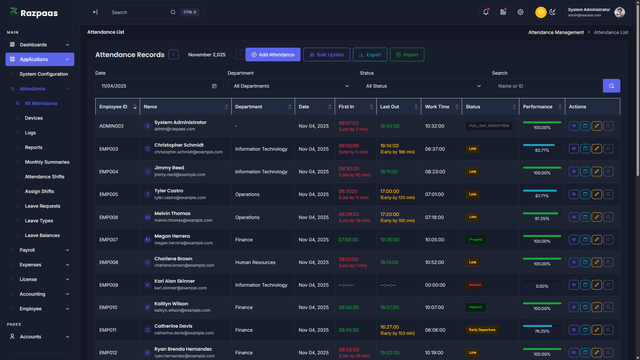Open the header building icon with red badge
This screenshot has height=360, width=640.
[x=503, y=12]
